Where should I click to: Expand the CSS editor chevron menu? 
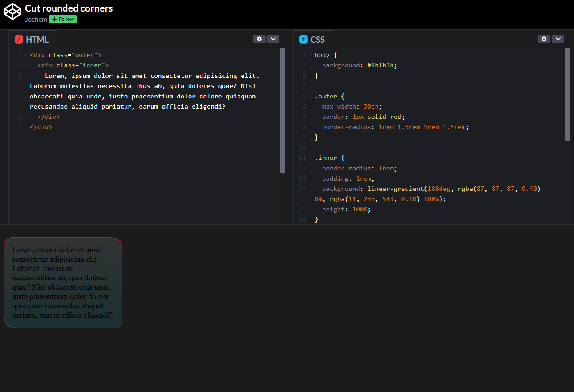[x=558, y=39]
